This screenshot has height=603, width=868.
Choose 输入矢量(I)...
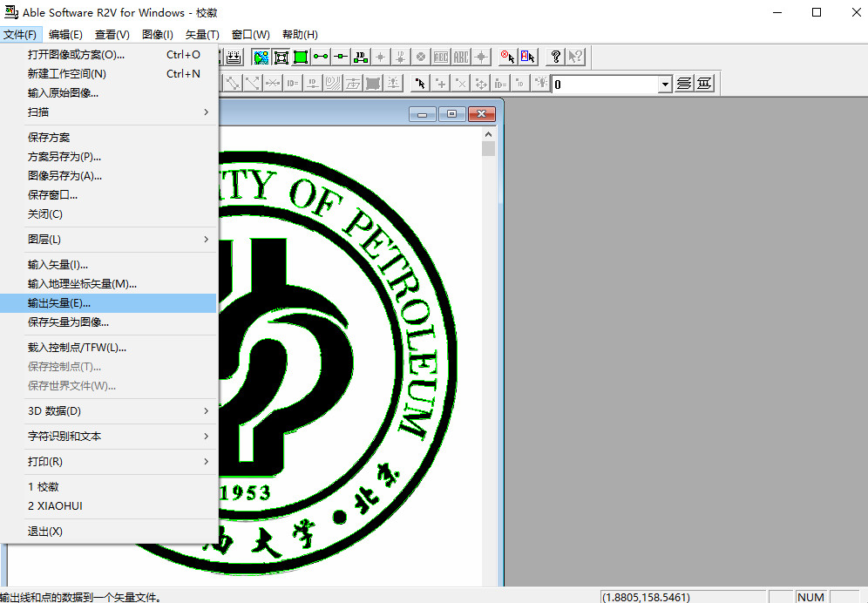tap(109, 265)
